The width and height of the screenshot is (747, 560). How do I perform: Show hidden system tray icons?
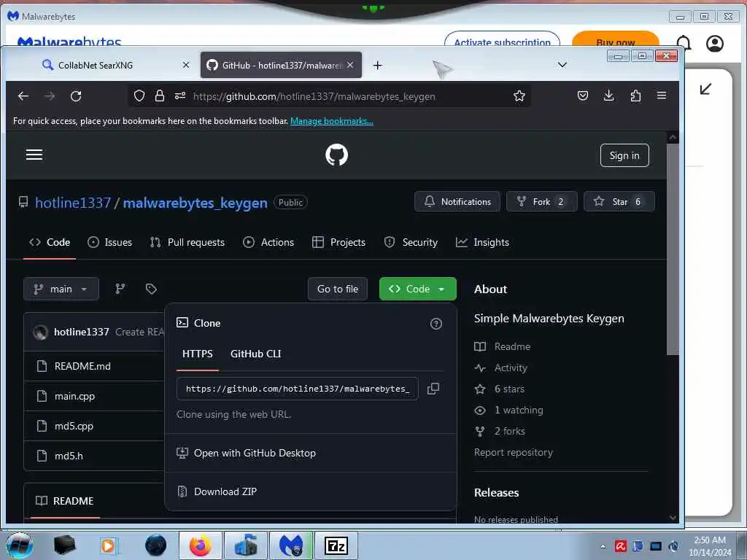[x=603, y=546]
